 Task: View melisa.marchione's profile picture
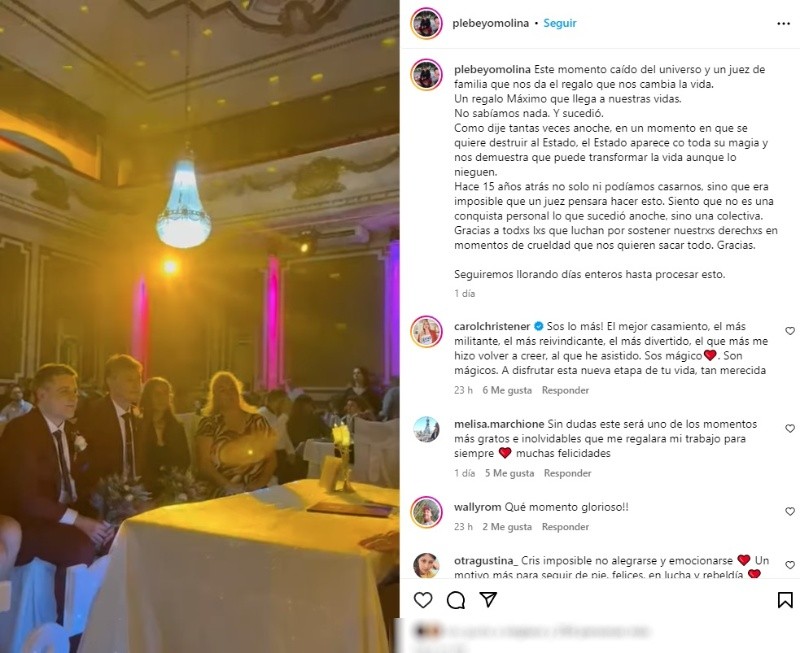426,430
